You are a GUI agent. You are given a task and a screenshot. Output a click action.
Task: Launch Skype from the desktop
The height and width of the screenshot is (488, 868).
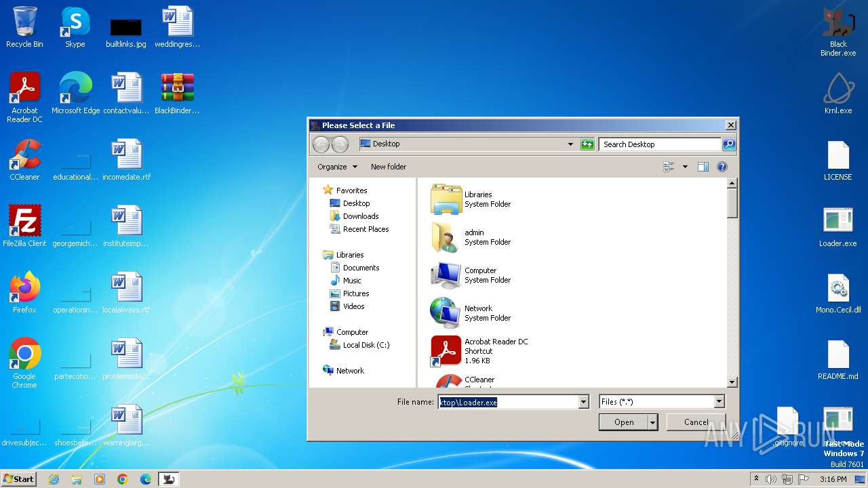coord(75,27)
